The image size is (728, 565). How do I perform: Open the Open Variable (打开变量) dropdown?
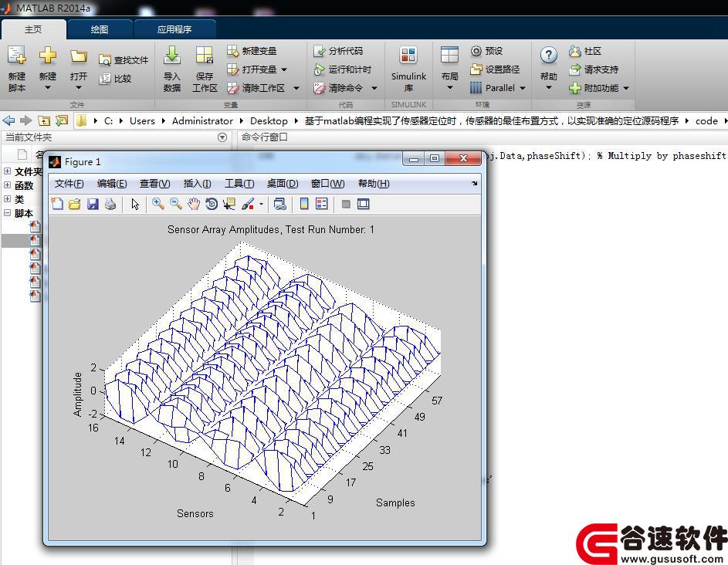click(x=284, y=69)
